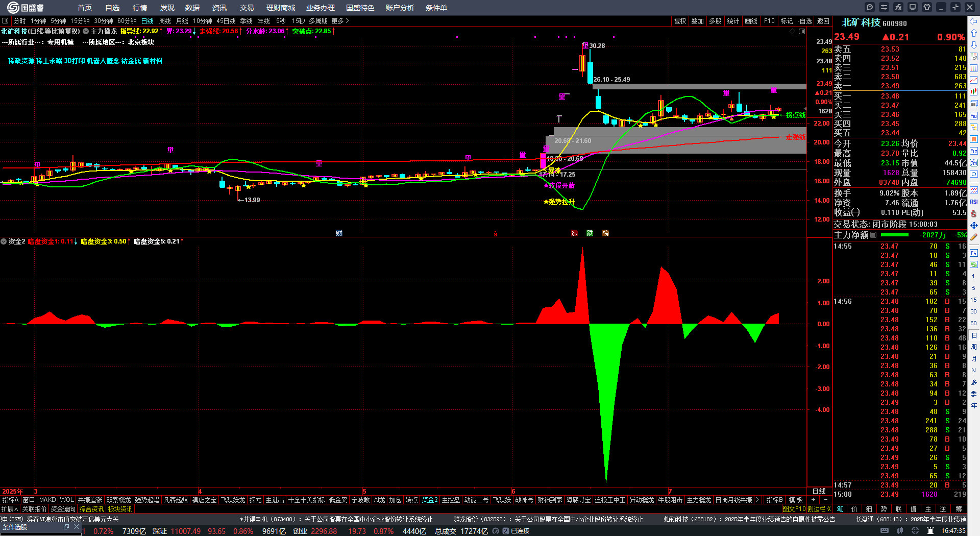Open the fx formula manager icon
The width and height of the screenshot is (980, 536).
coord(898,7)
